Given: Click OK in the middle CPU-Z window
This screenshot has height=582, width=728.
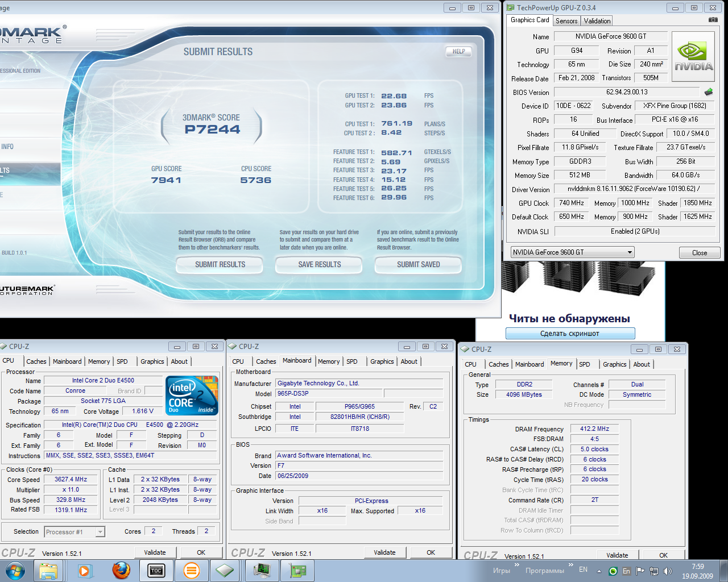Looking at the screenshot, I should click(431, 552).
